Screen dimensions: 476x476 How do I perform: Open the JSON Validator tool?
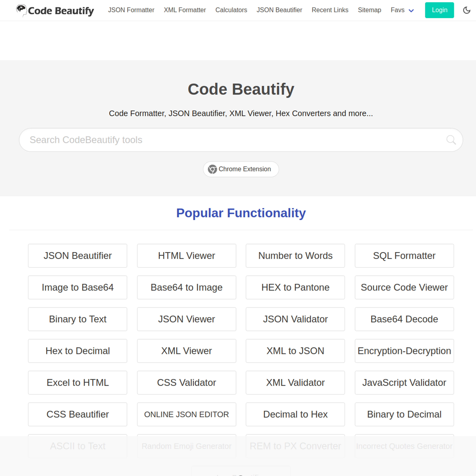tap(295, 319)
